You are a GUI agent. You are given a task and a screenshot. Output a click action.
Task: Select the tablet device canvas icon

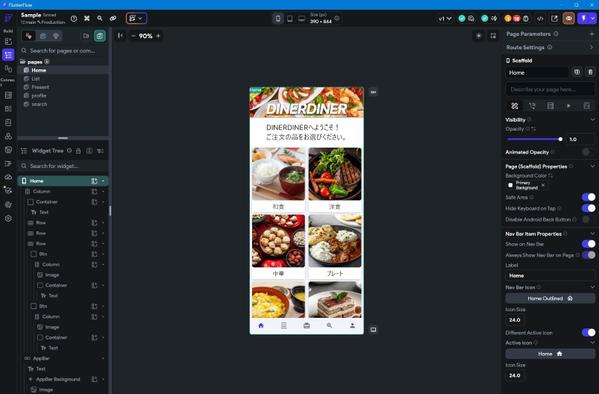pyautogui.click(x=290, y=18)
